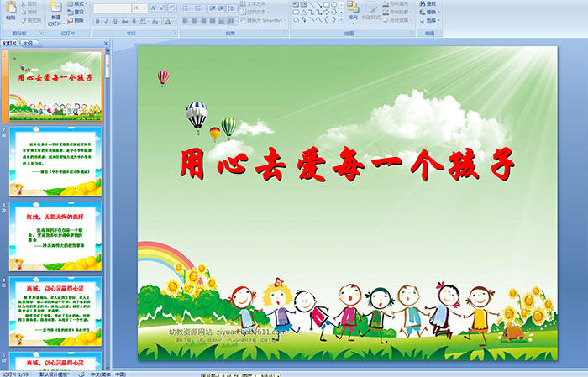Screen dimensions: 588x377
Task: Click the Grow Font (larger A) icon
Action: 154,8
